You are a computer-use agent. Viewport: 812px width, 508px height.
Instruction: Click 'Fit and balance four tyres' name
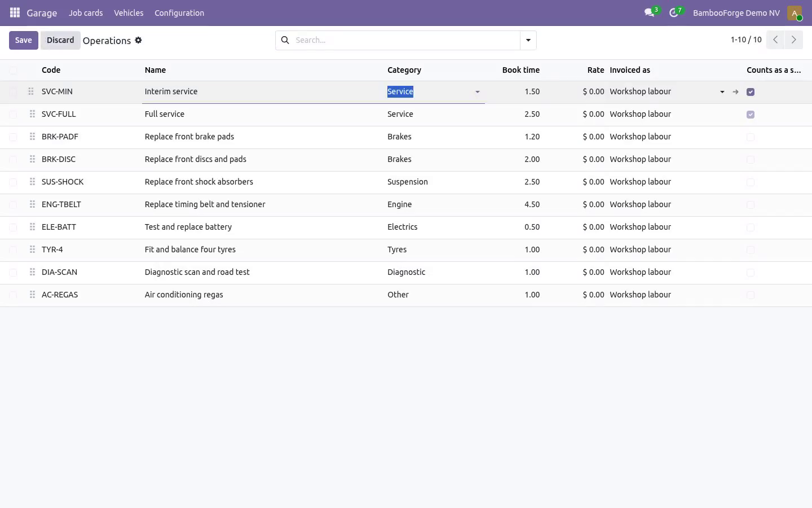[x=190, y=249]
